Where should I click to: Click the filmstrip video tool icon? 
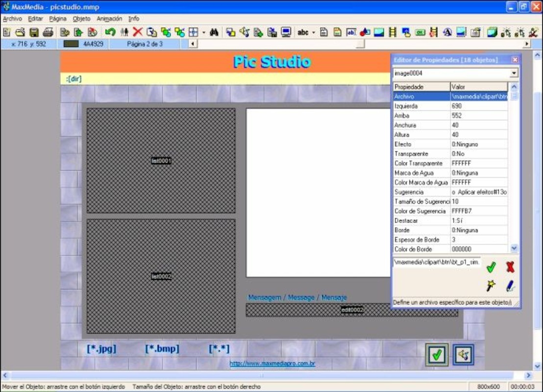pos(393,32)
